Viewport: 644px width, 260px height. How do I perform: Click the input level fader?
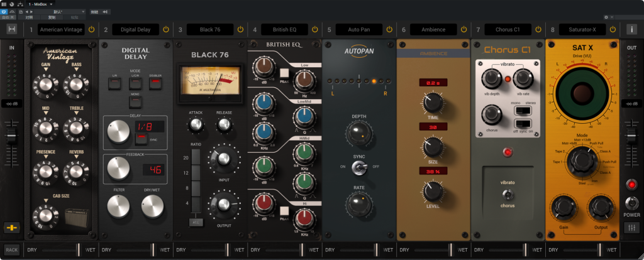tap(12, 135)
